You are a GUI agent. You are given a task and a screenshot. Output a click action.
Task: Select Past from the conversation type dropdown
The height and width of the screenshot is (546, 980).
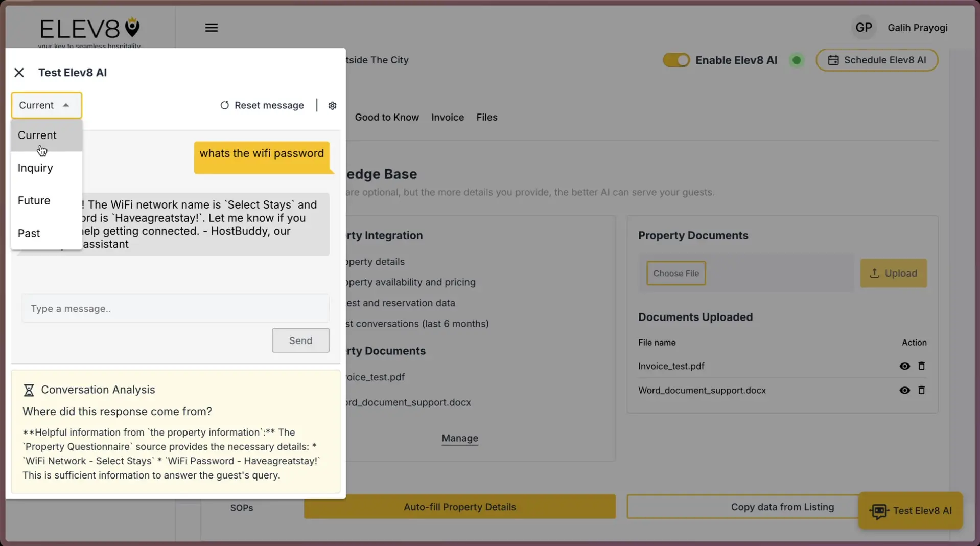point(29,233)
